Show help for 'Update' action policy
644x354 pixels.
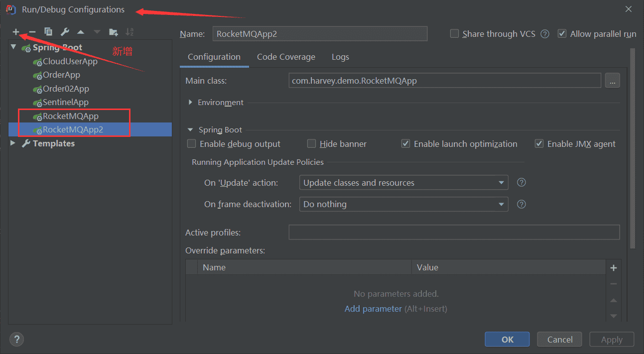521,182
